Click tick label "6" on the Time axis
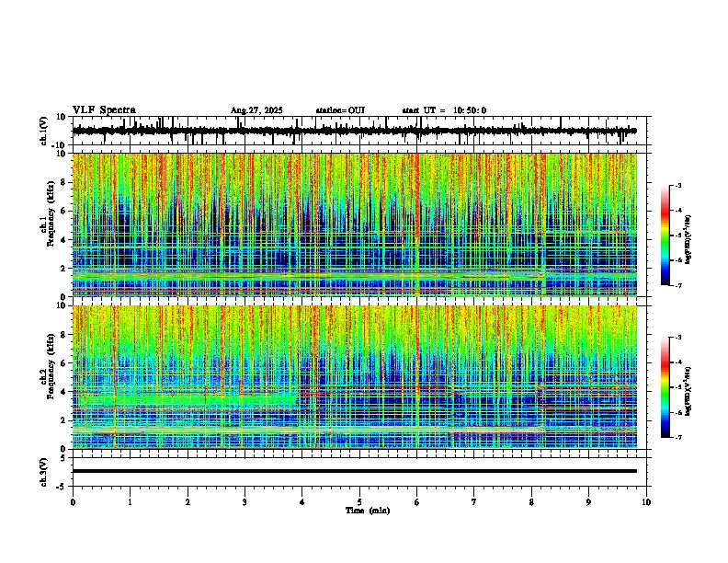The image size is (728, 563). pyautogui.click(x=417, y=502)
